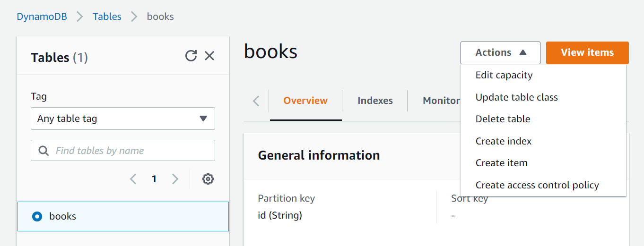Screen dimensions: 644x246
Task: Navigate to DynamoDB breadcrumb link
Action: [42, 17]
